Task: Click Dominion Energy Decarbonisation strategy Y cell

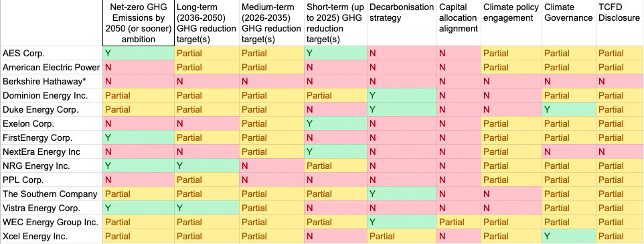Action: click(x=402, y=95)
